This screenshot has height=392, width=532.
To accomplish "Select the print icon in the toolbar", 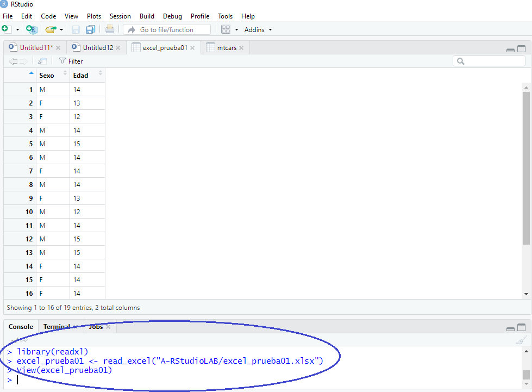I will click(109, 29).
